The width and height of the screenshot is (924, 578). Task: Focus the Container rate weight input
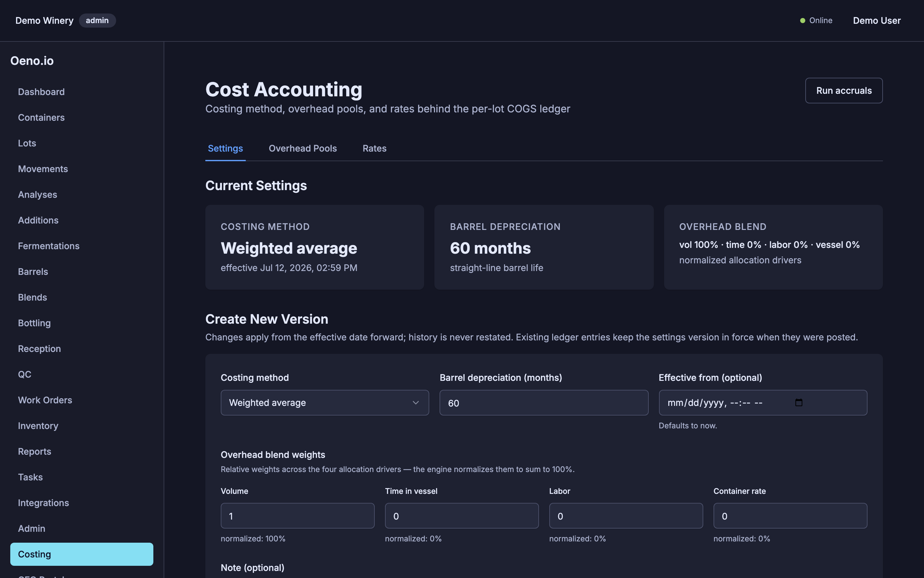[x=790, y=516]
